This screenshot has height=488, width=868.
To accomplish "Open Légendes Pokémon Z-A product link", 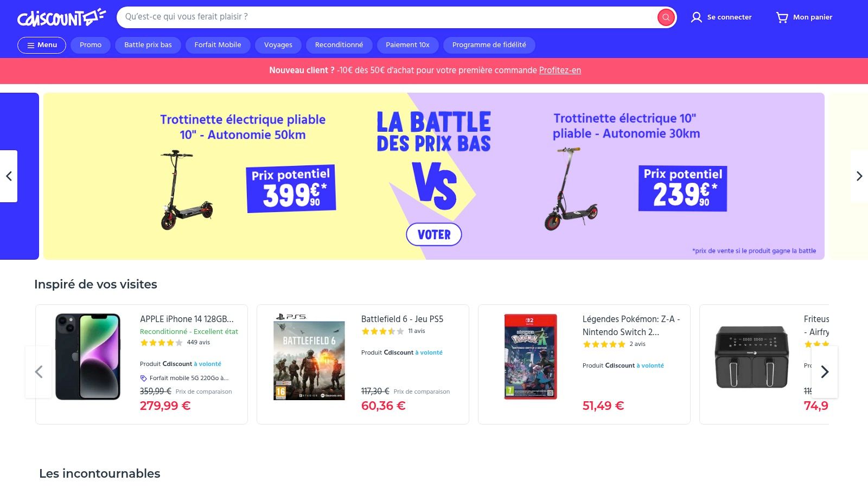I will point(631,325).
